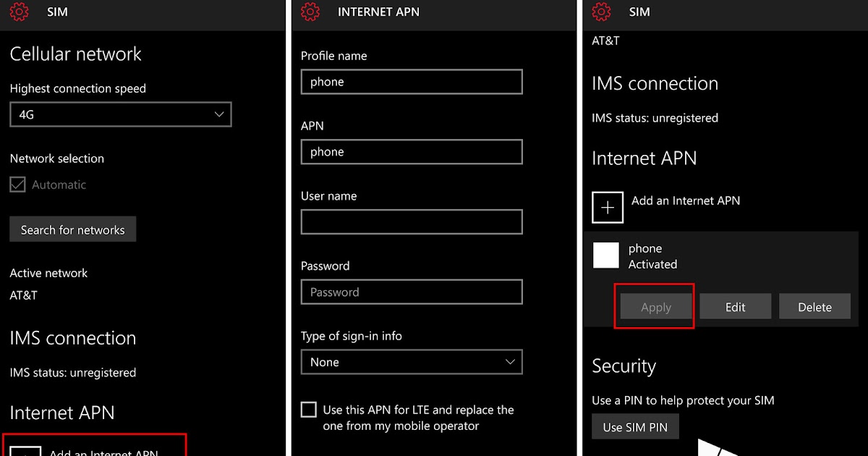Select the phone Activated APN entry
The height and width of the screenshot is (456, 868).
point(720,256)
